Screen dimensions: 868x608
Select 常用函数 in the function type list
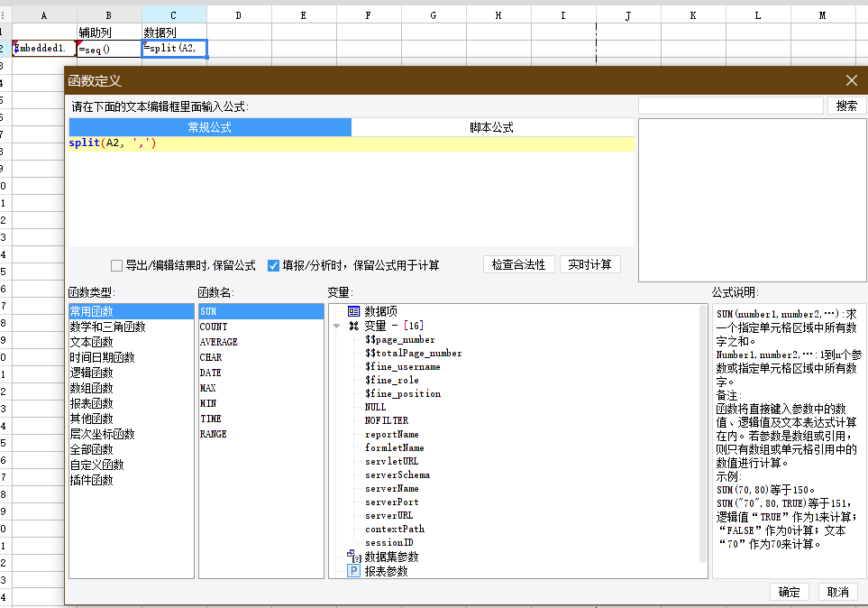pos(132,311)
